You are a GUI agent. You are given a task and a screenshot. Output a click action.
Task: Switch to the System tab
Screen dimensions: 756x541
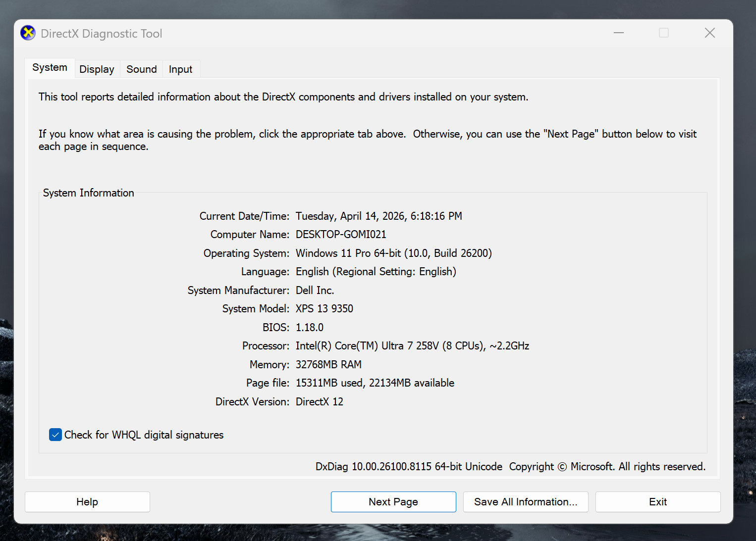tap(50, 68)
